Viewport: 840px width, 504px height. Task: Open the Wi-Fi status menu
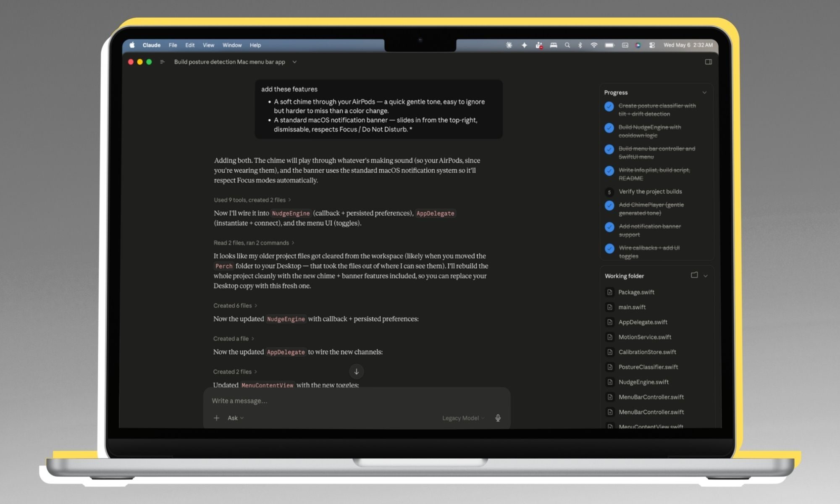pyautogui.click(x=594, y=45)
